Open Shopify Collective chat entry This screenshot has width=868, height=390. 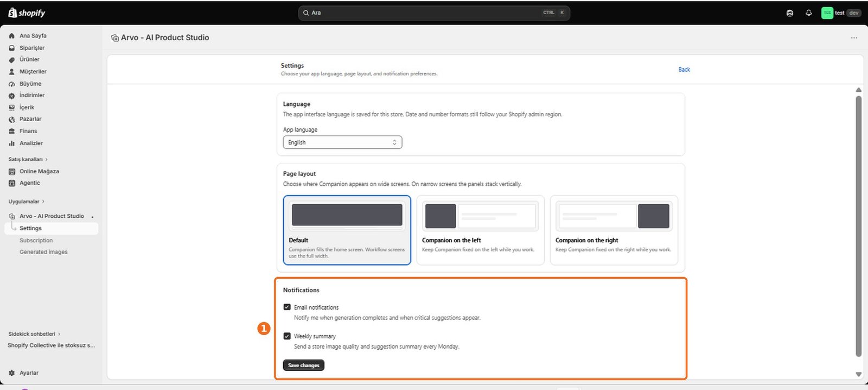[x=52, y=345]
